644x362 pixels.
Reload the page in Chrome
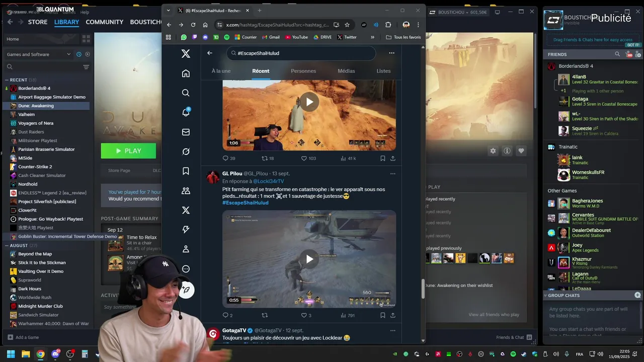pyautogui.click(x=193, y=25)
